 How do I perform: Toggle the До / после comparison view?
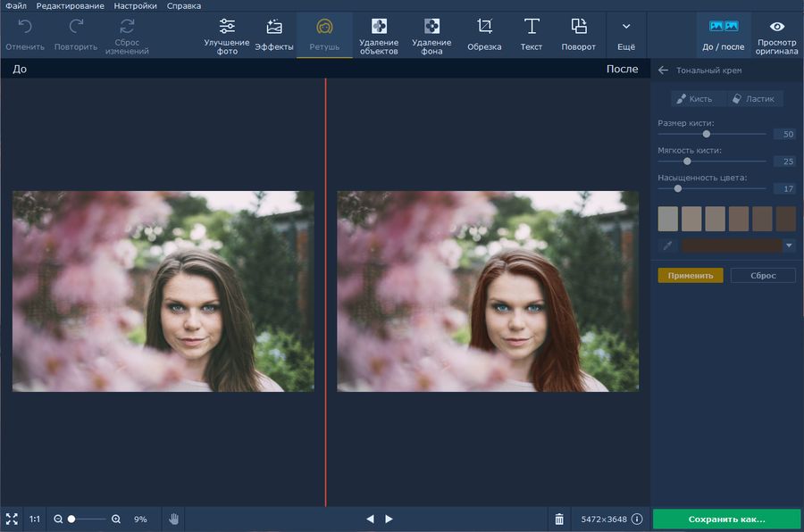(723, 35)
